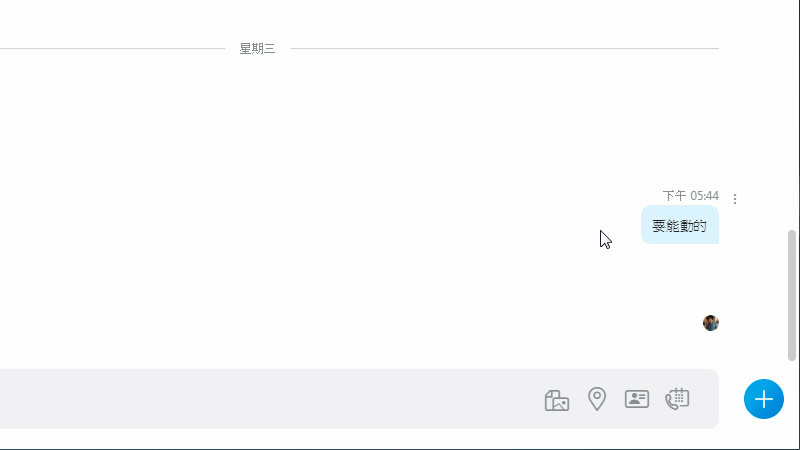Share a contact card in chat
The image size is (800, 450).
(637, 399)
